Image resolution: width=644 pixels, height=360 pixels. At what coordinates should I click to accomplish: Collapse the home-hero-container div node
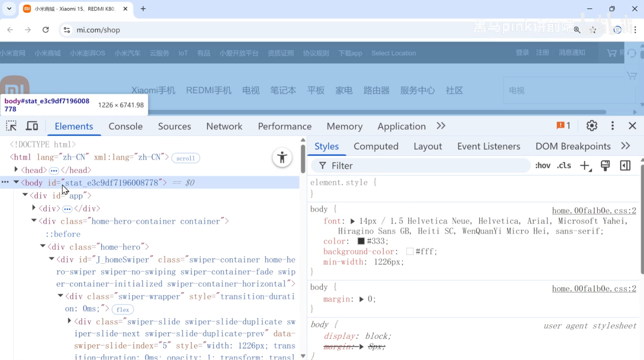tap(34, 221)
